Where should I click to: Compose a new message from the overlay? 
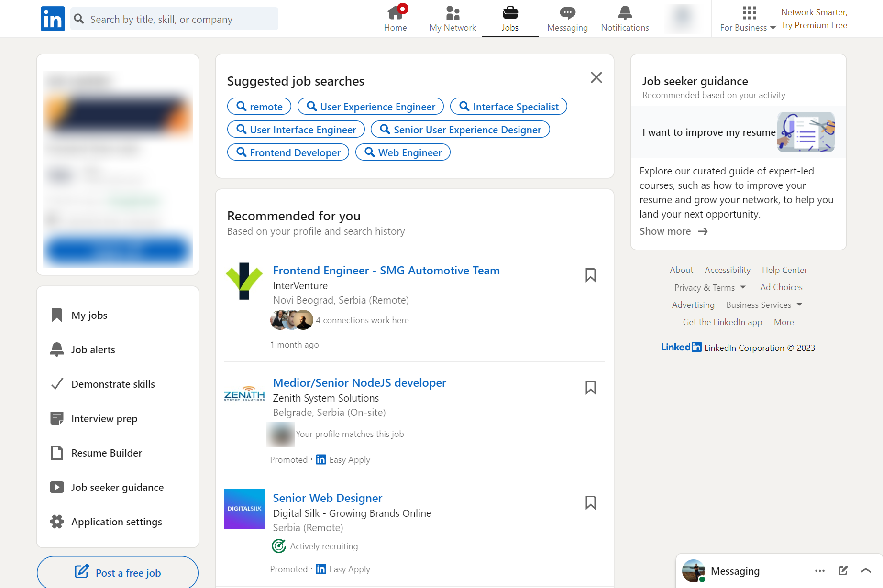coord(843,571)
